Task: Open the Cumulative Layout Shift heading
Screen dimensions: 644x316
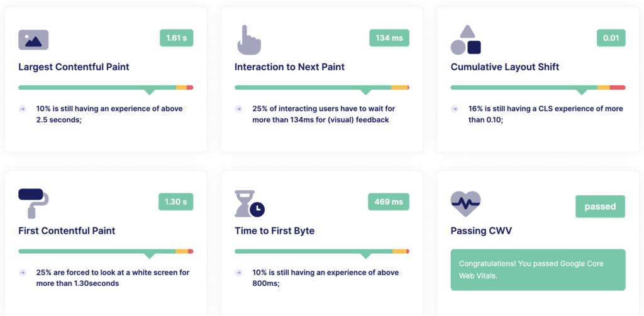Action: (x=505, y=67)
